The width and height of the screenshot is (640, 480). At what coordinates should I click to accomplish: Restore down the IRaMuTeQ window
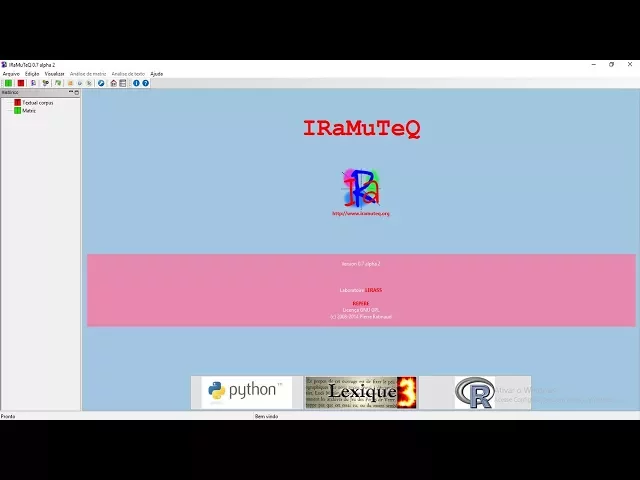611,64
